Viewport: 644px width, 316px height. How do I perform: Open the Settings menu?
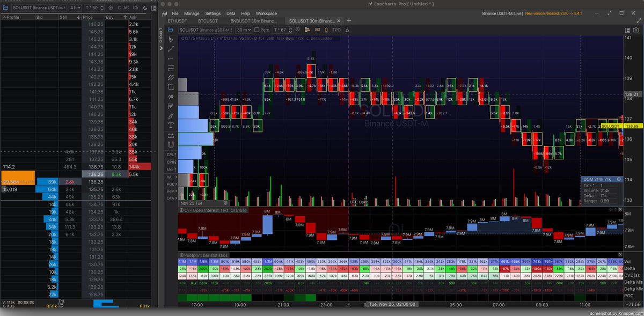point(213,13)
